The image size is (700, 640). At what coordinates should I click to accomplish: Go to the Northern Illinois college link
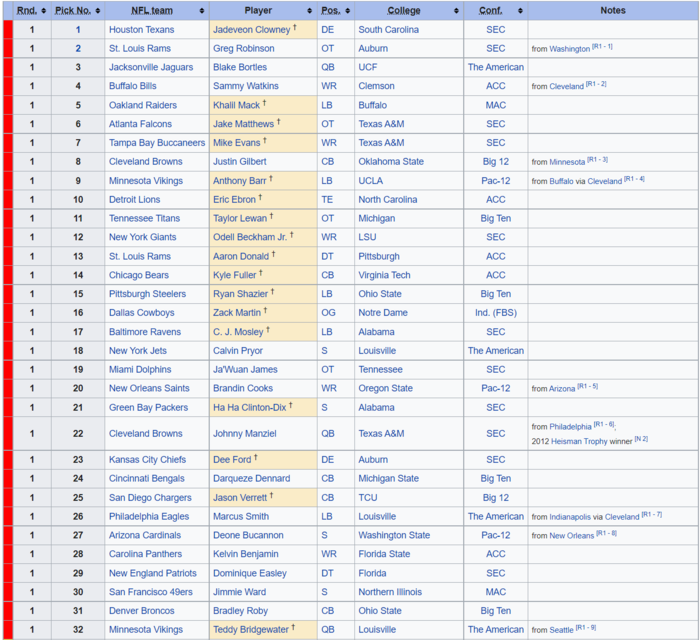coord(392,592)
